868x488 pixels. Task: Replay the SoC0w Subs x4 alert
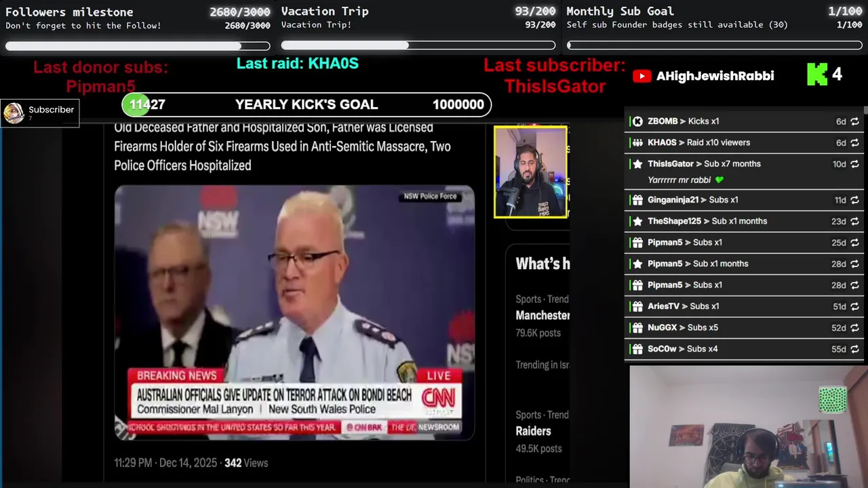(x=854, y=349)
